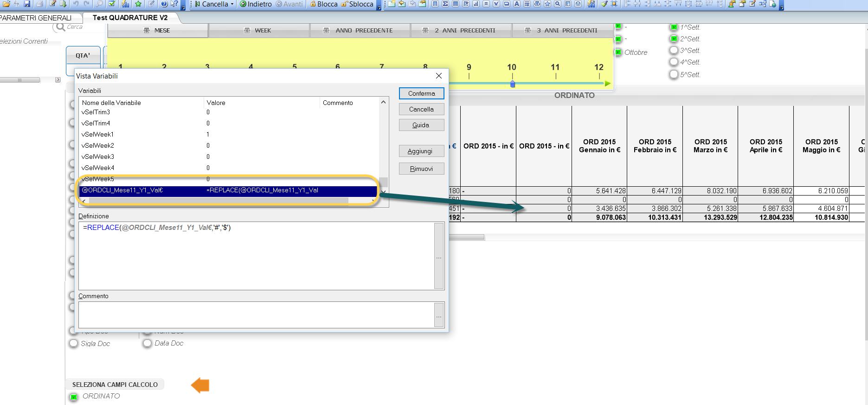Screen dimensions: 868x405
Task: Enable the 3^Sett. checkbox
Action: (x=674, y=50)
